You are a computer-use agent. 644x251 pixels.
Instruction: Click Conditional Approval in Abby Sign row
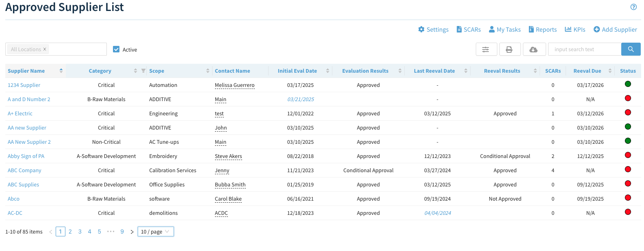click(505, 156)
